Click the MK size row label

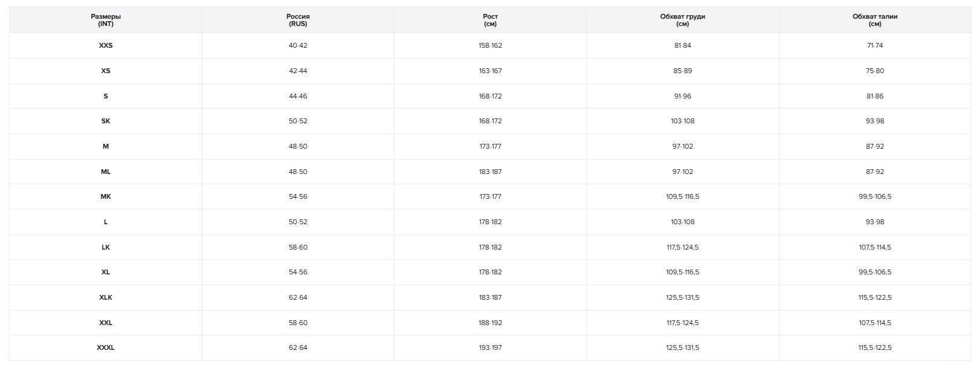106,196
